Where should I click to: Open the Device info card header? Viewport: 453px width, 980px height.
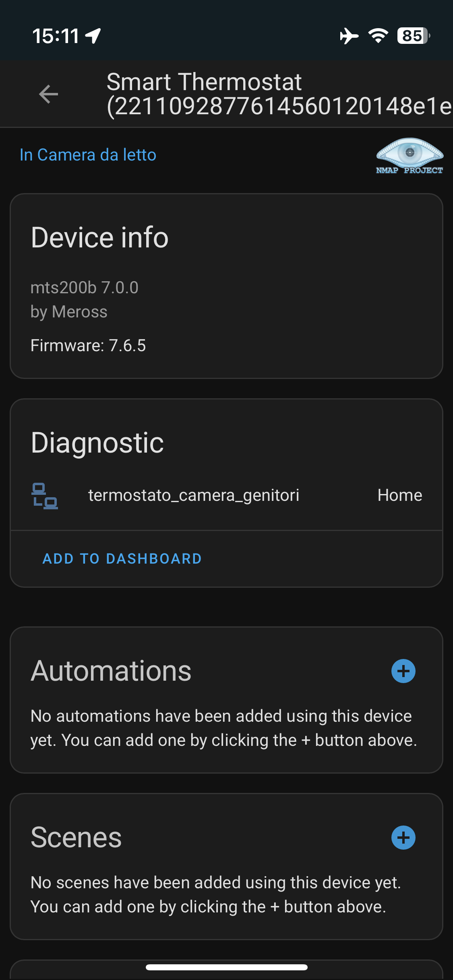tap(100, 237)
